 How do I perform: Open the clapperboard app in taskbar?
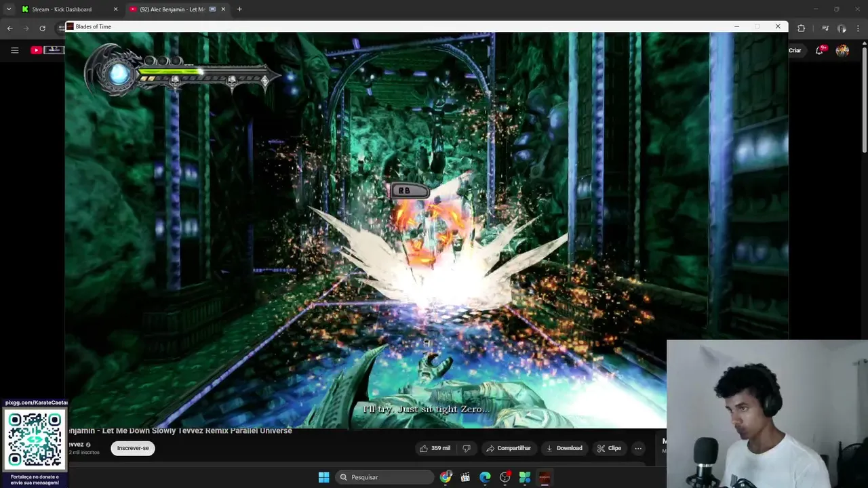(x=465, y=477)
